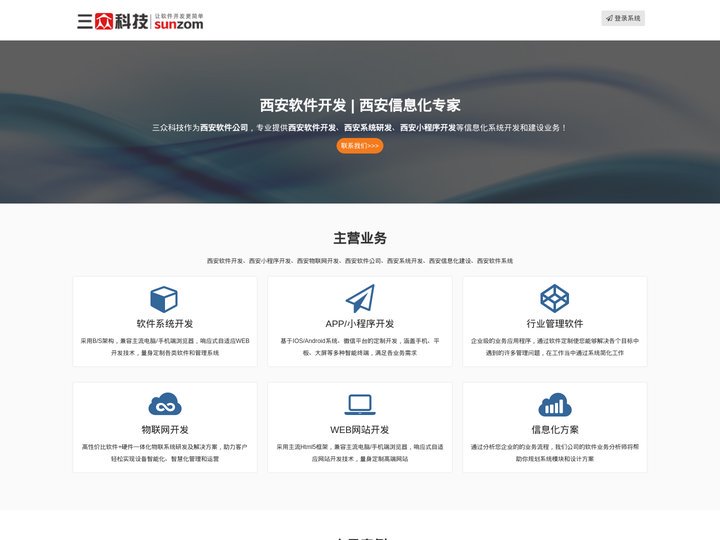The height and width of the screenshot is (540, 720).
Task: Click 西安小程序开发 bold text in banner
Action: tap(428, 128)
